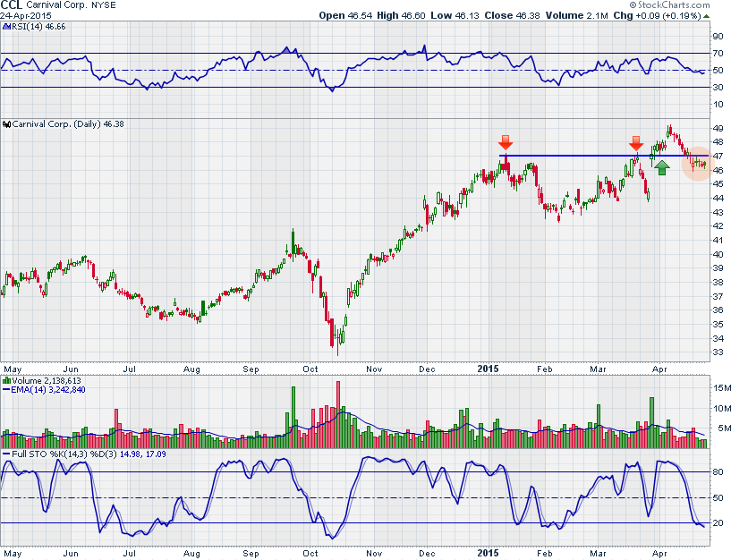Image resolution: width=731 pixels, height=560 pixels.
Task: Click the EMA(14) 3,242,840 legend text
Action: pos(48,390)
